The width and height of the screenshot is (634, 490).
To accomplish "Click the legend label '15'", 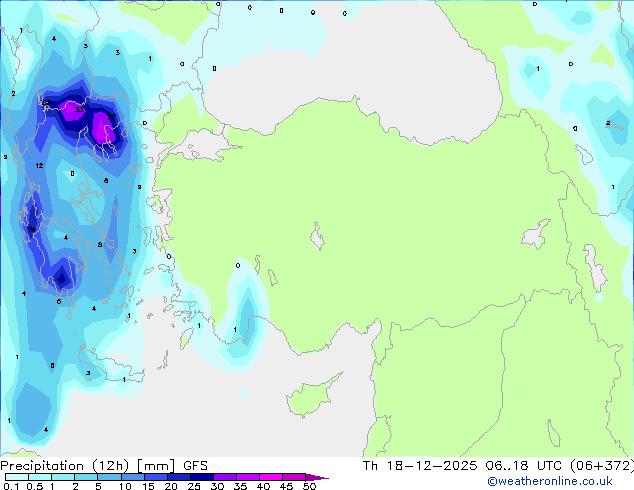I will coord(148,486).
